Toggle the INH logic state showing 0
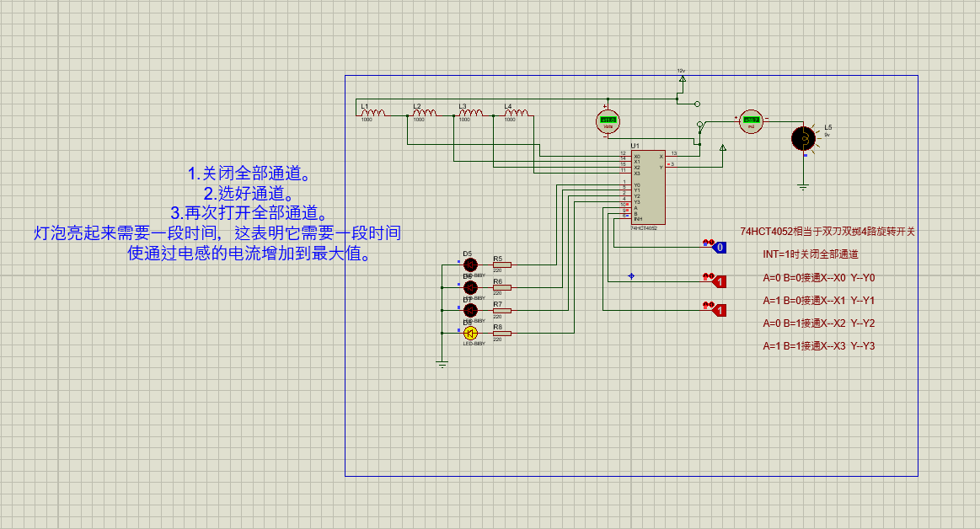The height and width of the screenshot is (529, 980). [x=719, y=248]
